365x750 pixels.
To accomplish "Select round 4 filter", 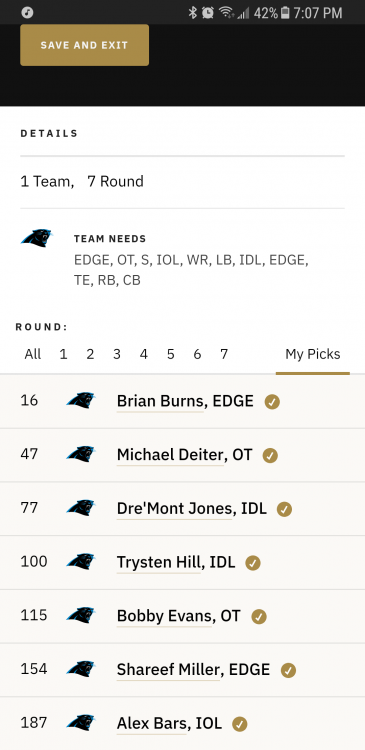I will click(144, 354).
